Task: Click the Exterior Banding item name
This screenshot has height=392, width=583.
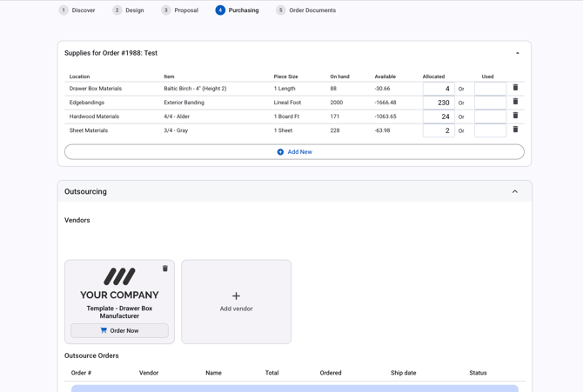Action: [x=184, y=103]
